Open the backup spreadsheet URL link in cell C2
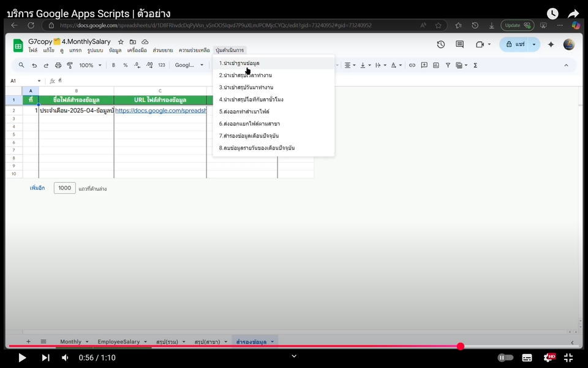Image resolution: width=588 pixels, height=368 pixels. click(x=160, y=110)
